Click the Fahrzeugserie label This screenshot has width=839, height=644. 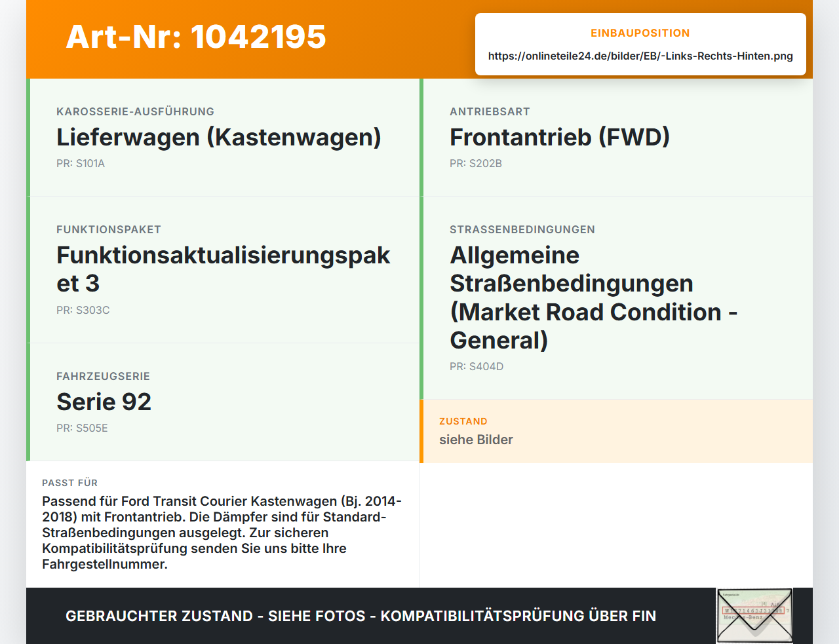[x=104, y=377]
